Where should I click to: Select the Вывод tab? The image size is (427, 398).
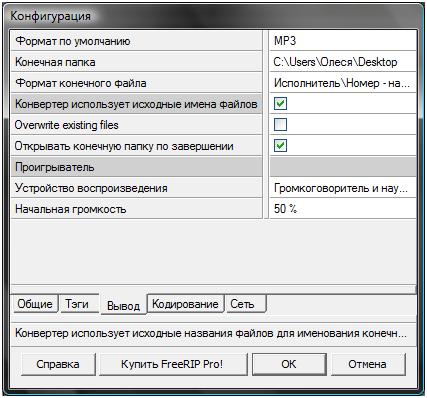click(123, 305)
